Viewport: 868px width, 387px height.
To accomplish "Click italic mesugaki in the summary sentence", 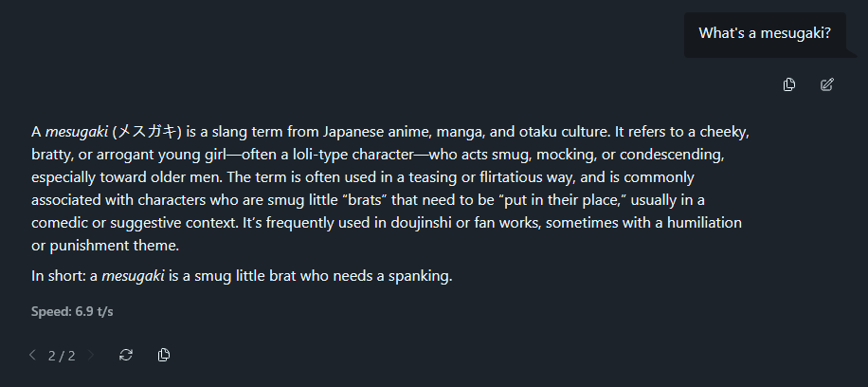I will 133,276.
